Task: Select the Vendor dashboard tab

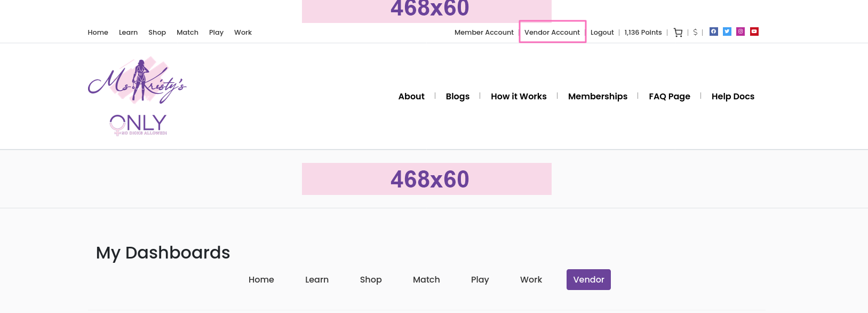Action: pyautogui.click(x=588, y=280)
